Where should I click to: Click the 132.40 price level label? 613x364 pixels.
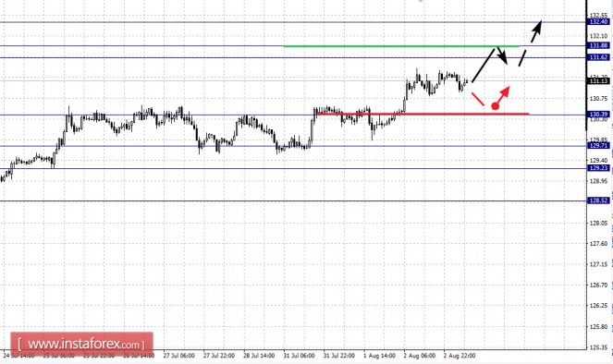click(598, 22)
